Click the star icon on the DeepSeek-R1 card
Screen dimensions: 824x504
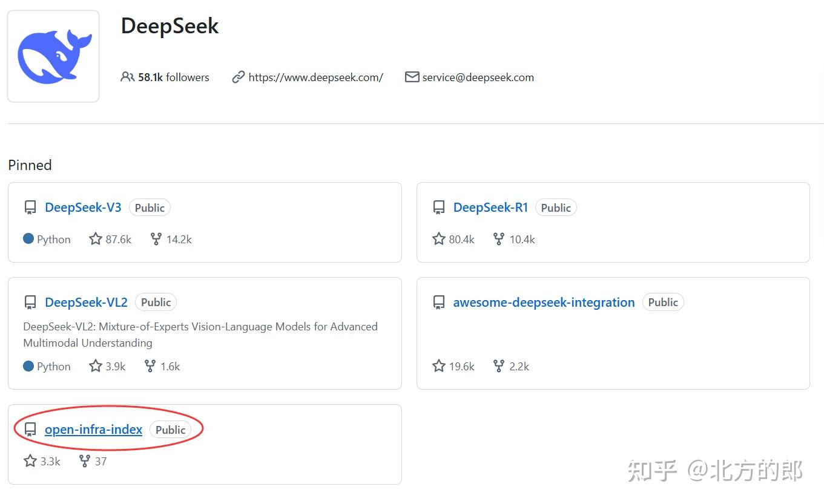[x=438, y=238]
